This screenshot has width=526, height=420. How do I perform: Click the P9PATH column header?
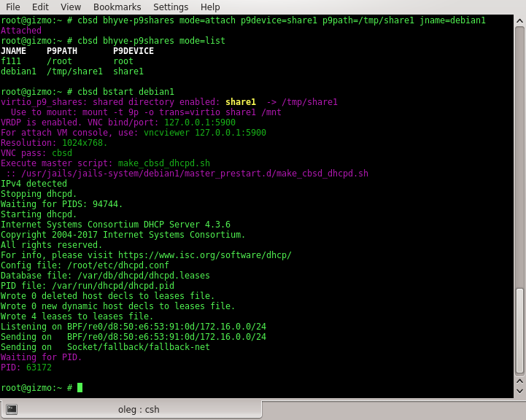(62, 51)
